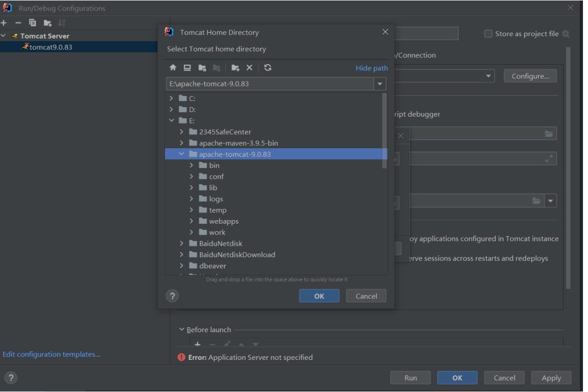The image size is (588, 392).
Task: Enable Store as project file checkbox
Action: point(488,34)
